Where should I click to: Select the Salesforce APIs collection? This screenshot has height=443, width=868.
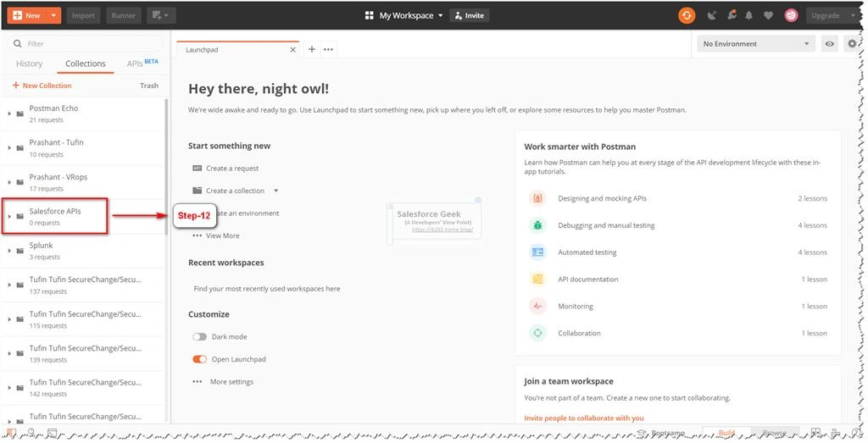83,216
